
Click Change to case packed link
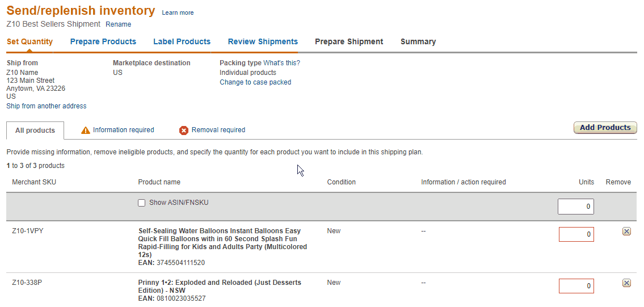point(255,82)
